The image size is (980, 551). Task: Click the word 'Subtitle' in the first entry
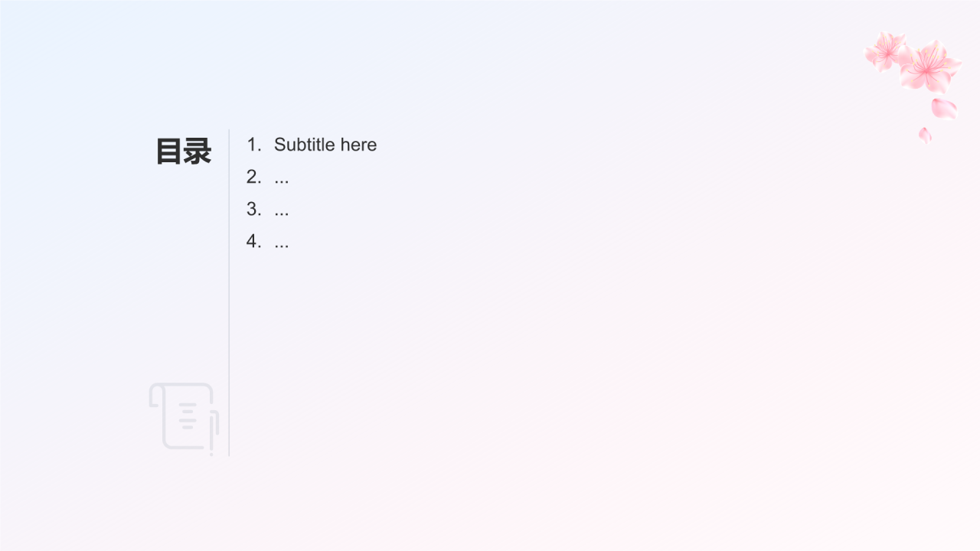(305, 145)
